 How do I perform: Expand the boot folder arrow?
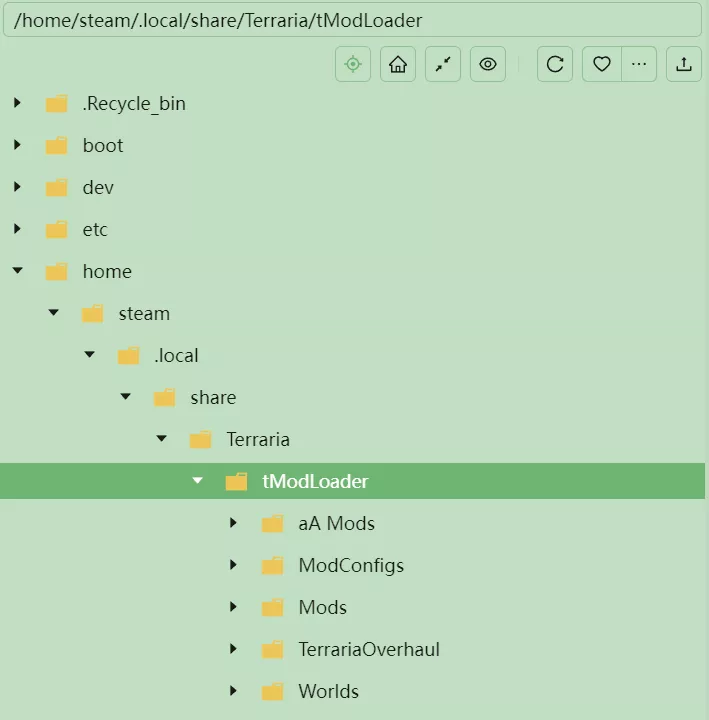pos(17,145)
